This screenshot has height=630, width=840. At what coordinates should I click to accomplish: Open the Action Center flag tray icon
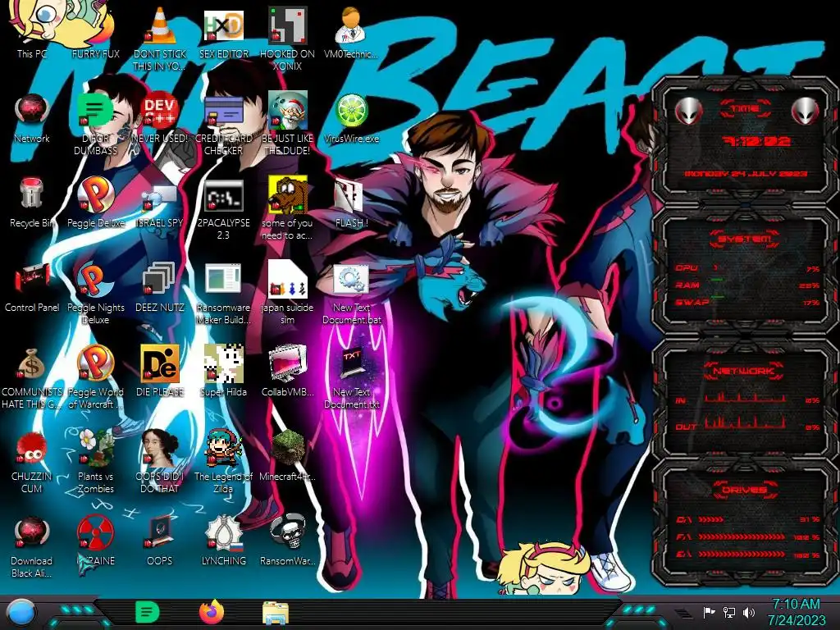(709, 612)
